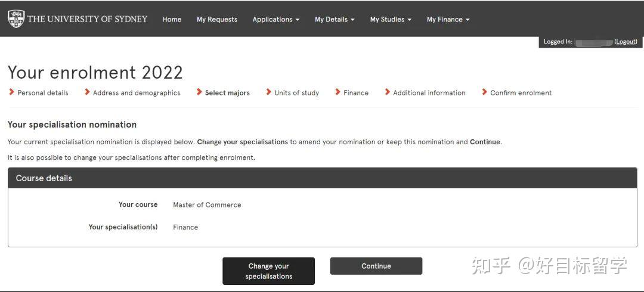The image size is (644, 292).
Task: Click the Change your specialisations button
Action: tap(268, 271)
